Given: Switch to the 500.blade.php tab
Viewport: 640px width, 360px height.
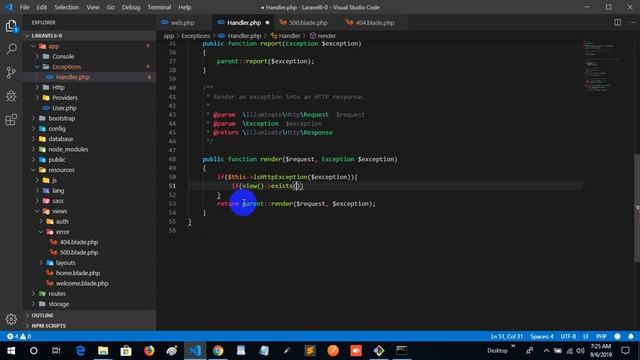Looking at the screenshot, I should [x=308, y=22].
